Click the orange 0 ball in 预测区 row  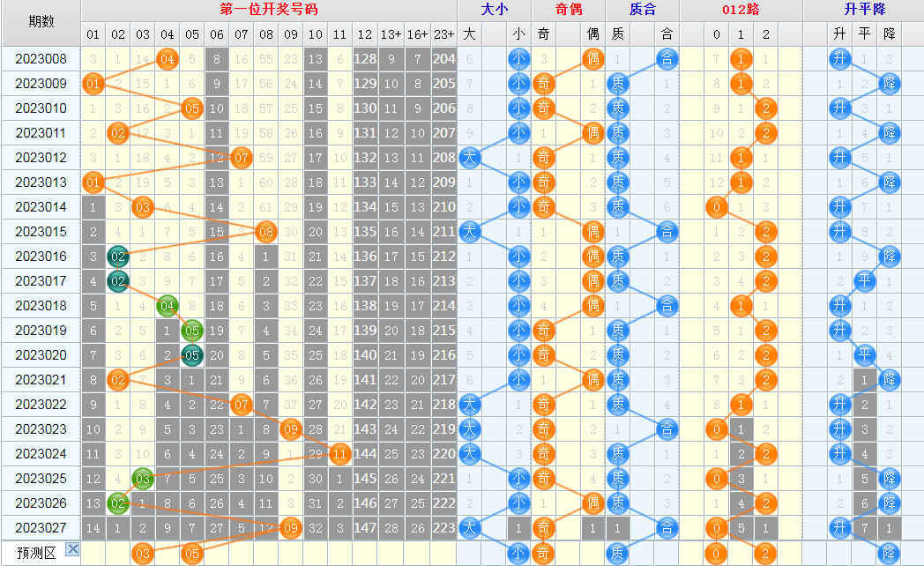[716, 554]
